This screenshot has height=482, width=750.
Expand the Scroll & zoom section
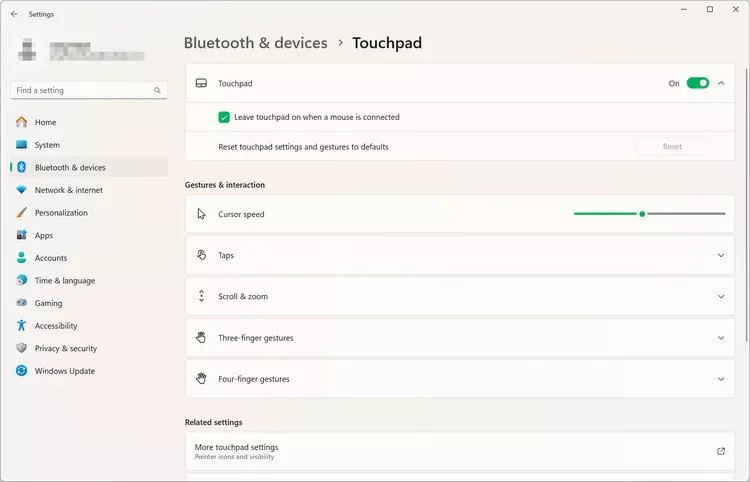pos(721,297)
